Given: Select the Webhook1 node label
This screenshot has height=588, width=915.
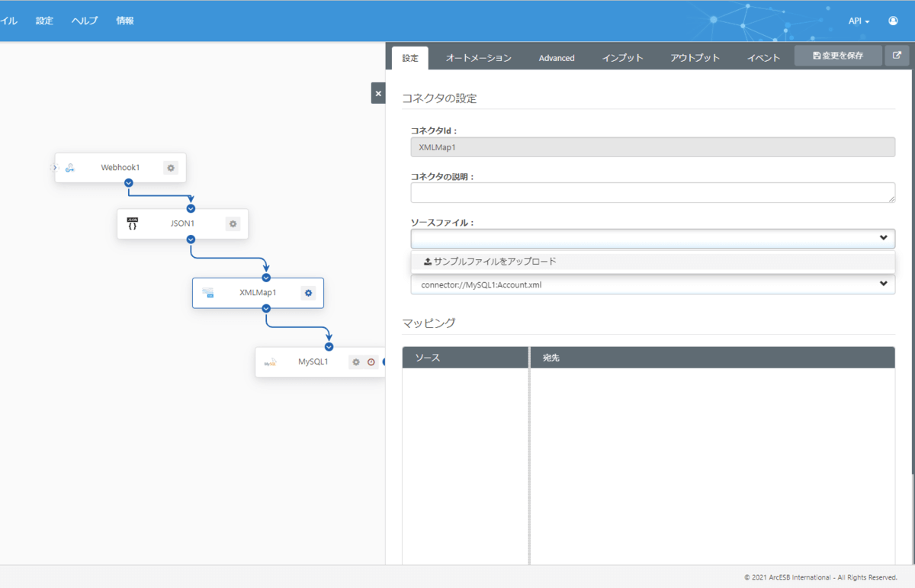Looking at the screenshot, I should pos(120,168).
